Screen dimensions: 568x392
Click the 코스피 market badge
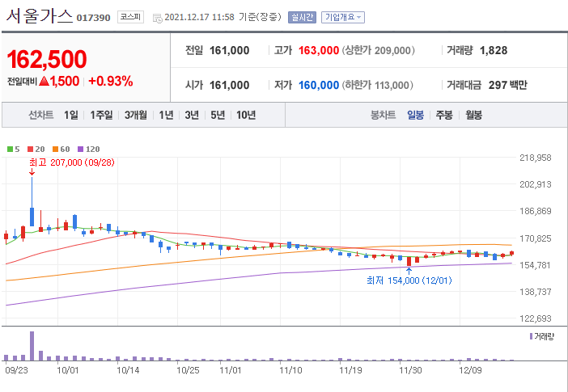pos(130,17)
